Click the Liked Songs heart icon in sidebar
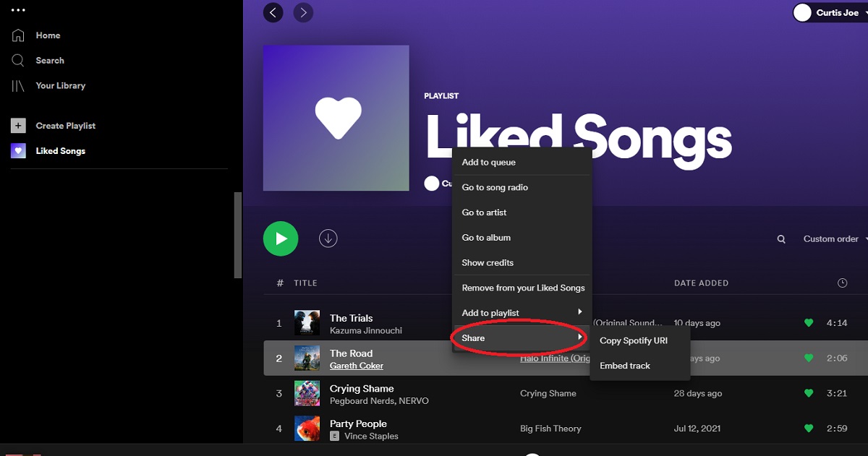The width and height of the screenshot is (868, 456). click(x=18, y=151)
